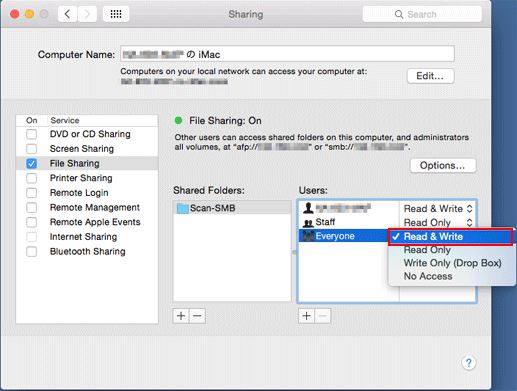Click the green File Sharing status indicator
517x391 pixels.
point(179,120)
